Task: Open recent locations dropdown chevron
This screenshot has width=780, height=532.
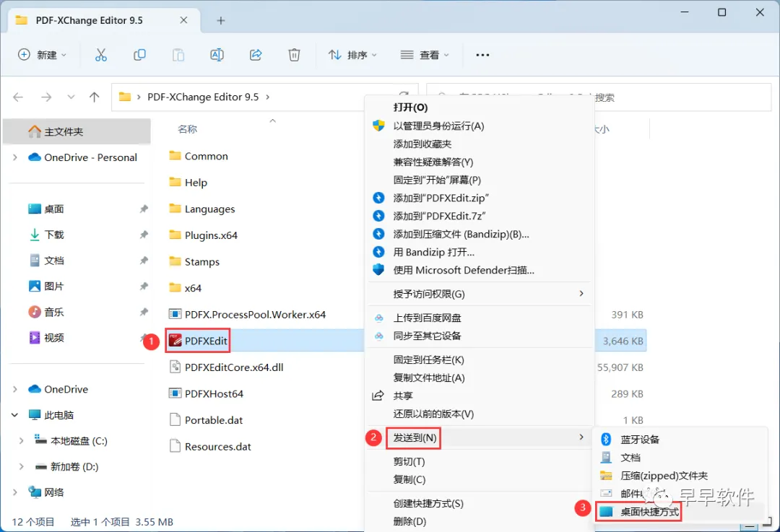Action: click(71, 97)
